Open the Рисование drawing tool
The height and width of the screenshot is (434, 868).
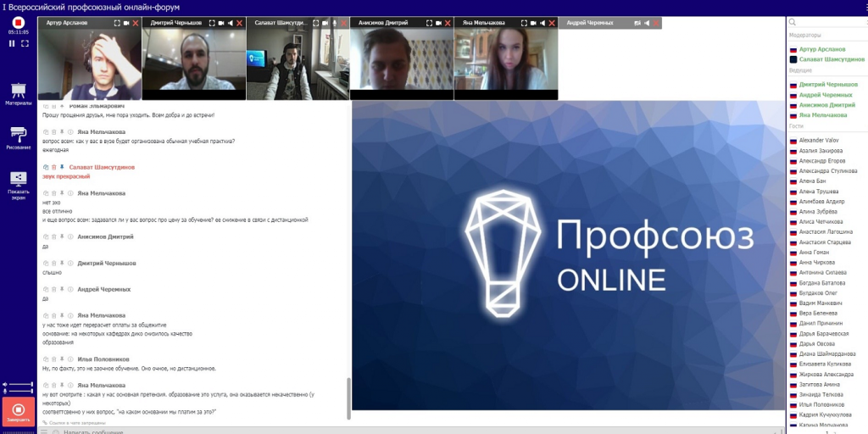19,138
